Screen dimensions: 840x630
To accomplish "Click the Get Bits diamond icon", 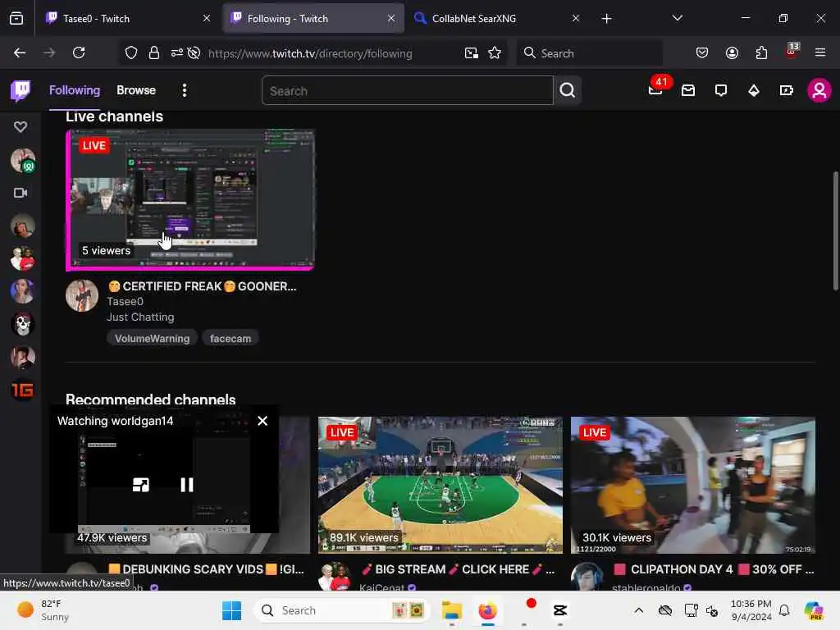I will (x=754, y=90).
